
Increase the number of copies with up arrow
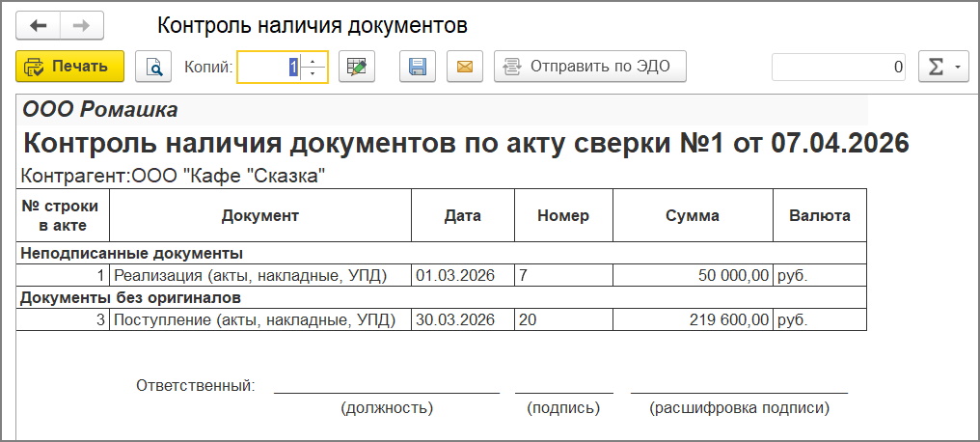point(313,60)
